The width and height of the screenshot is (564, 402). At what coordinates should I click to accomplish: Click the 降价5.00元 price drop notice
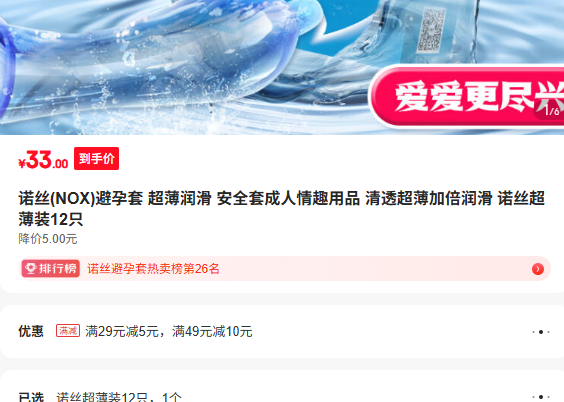[x=48, y=239]
